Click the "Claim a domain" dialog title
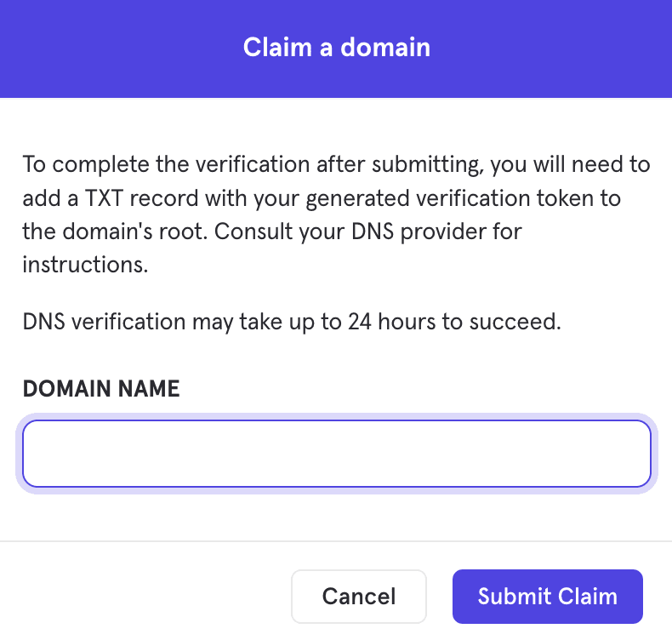The image size is (672, 640). [336, 47]
